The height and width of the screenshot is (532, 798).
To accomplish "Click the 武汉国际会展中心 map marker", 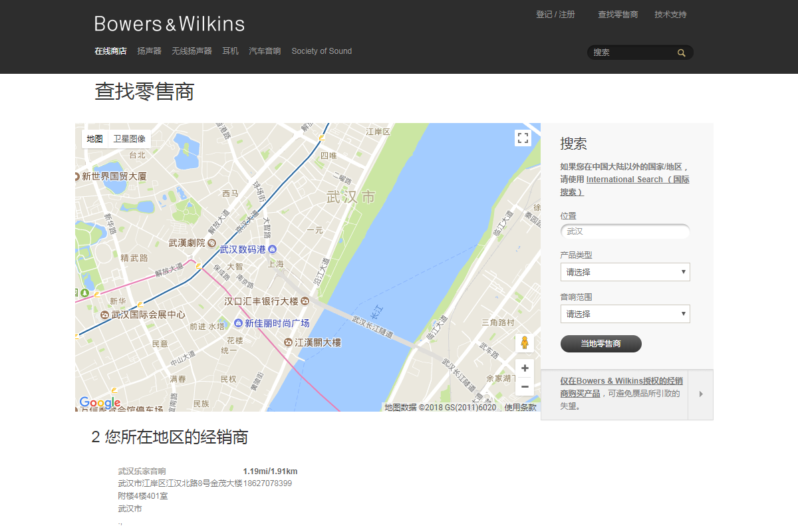I will [x=104, y=315].
